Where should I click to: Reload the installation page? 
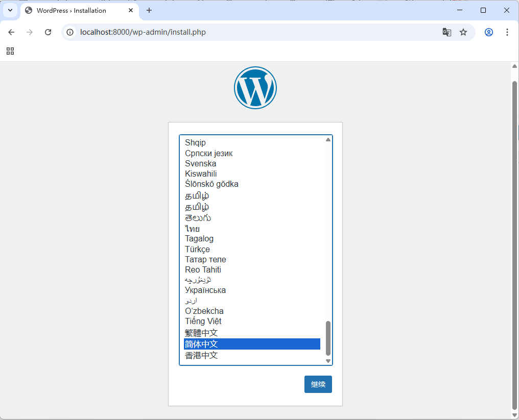[48, 32]
